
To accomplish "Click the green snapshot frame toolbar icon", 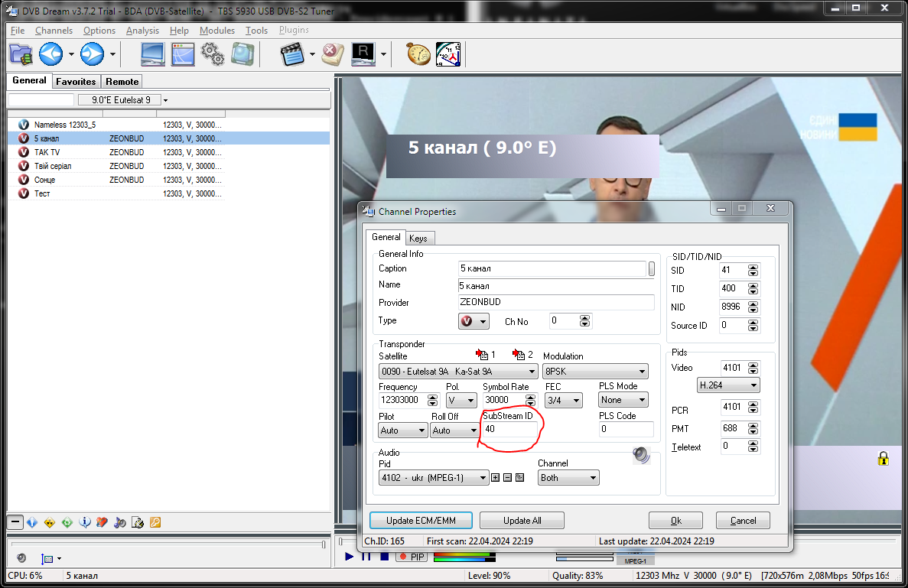I will [242, 54].
